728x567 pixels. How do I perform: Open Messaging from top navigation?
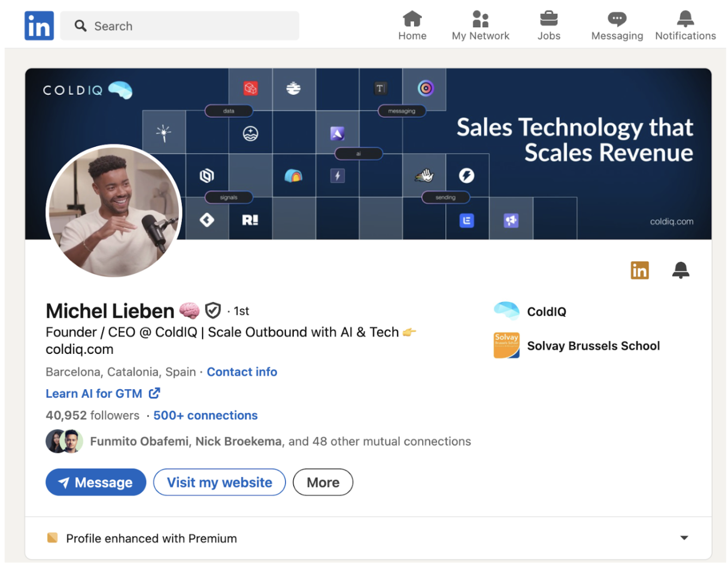tap(617, 26)
